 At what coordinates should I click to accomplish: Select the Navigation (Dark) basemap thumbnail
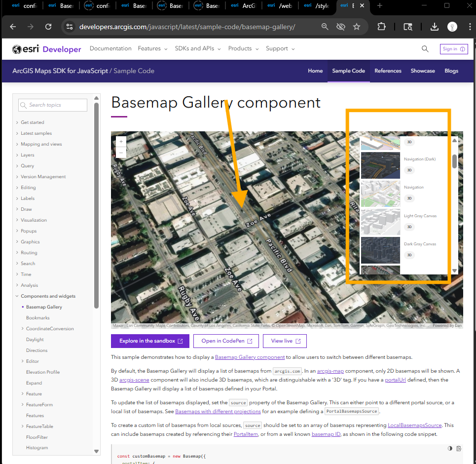click(380, 165)
